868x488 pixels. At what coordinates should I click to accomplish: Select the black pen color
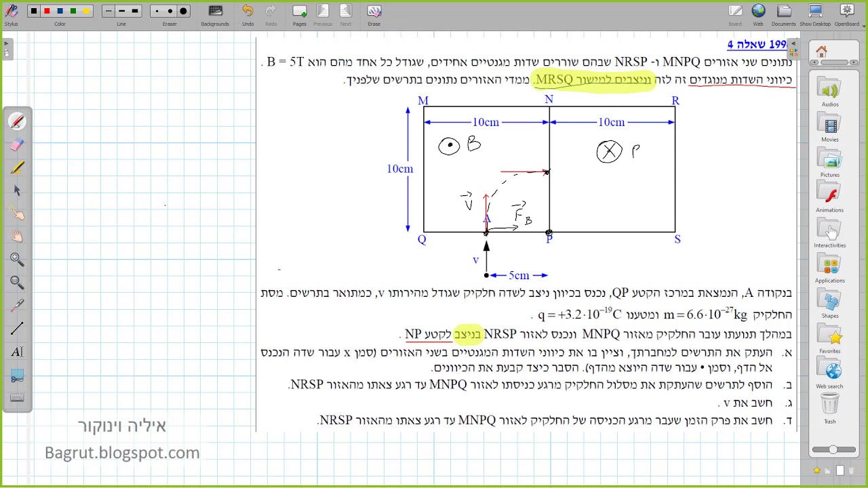[x=34, y=12]
